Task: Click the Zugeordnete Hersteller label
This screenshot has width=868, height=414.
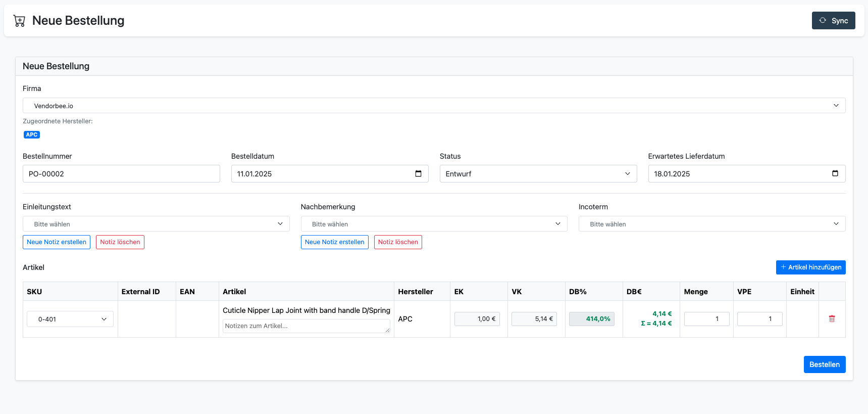Action: (58, 121)
